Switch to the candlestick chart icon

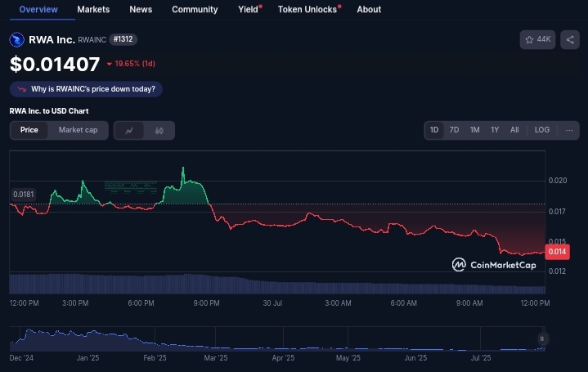click(x=159, y=131)
